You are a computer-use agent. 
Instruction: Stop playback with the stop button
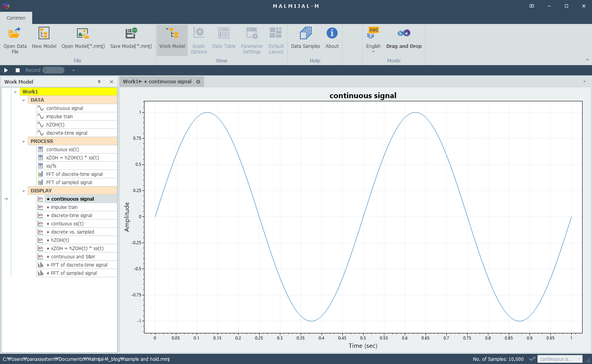pyautogui.click(x=18, y=70)
